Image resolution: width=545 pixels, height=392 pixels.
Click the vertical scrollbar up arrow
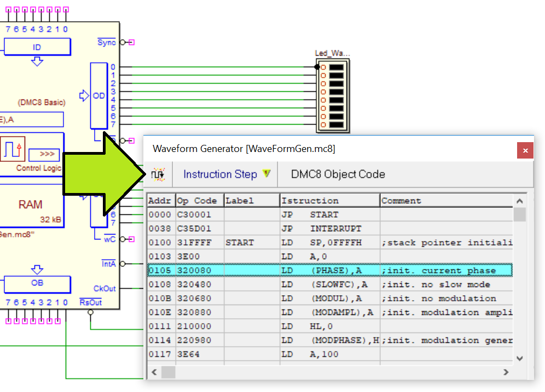pyautogui.click(x=520, y=201)
